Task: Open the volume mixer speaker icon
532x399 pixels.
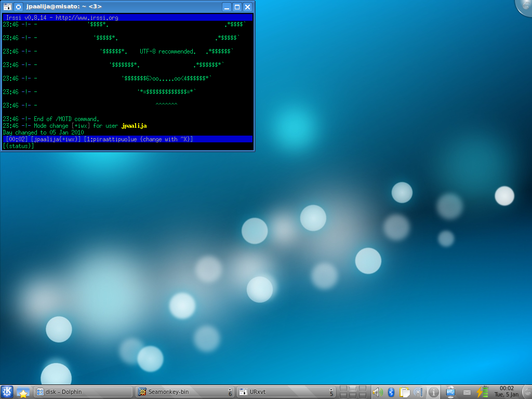Action: pos(378,392)
